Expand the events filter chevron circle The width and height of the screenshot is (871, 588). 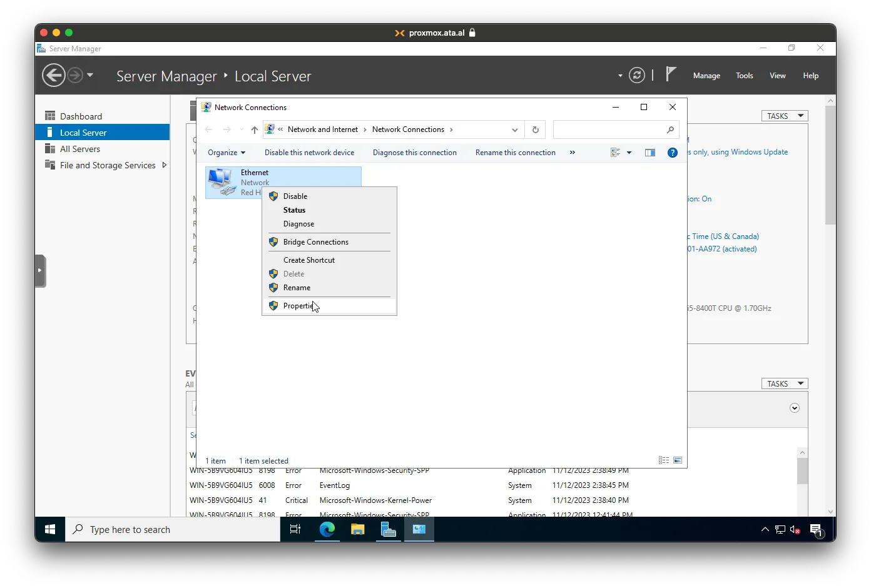tap(795, 408)
